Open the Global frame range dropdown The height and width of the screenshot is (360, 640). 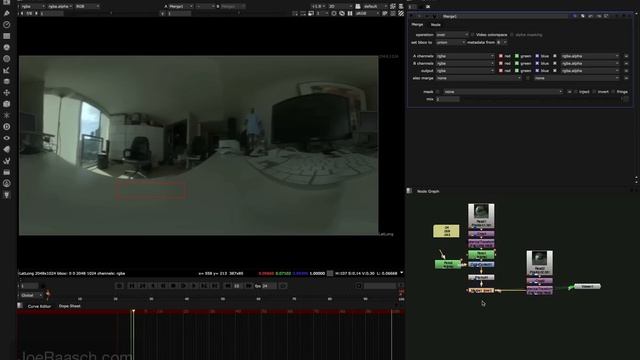[31, 295]
